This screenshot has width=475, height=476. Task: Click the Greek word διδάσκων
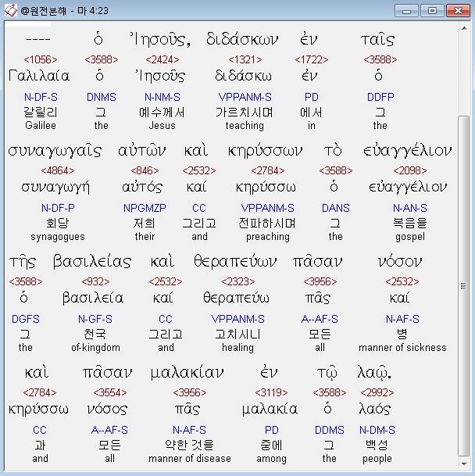[242, 39]
